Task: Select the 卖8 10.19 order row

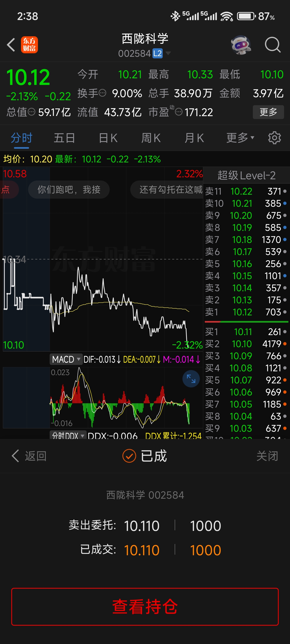Action: tap(246, 227)
